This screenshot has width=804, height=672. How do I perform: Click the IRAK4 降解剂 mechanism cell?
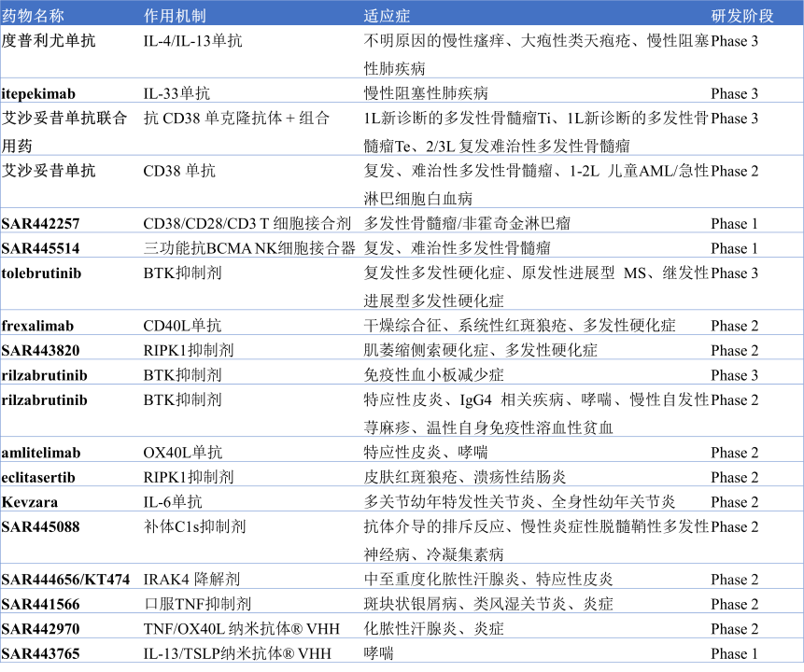191,580
